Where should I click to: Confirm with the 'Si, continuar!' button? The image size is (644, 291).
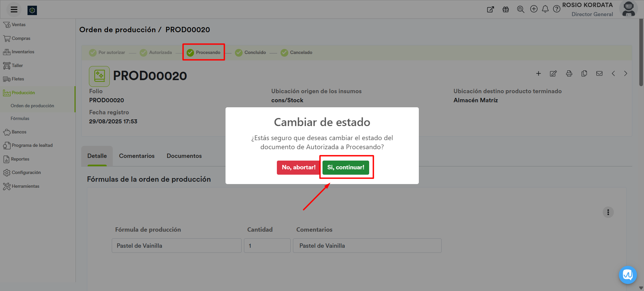coord(345,167)
